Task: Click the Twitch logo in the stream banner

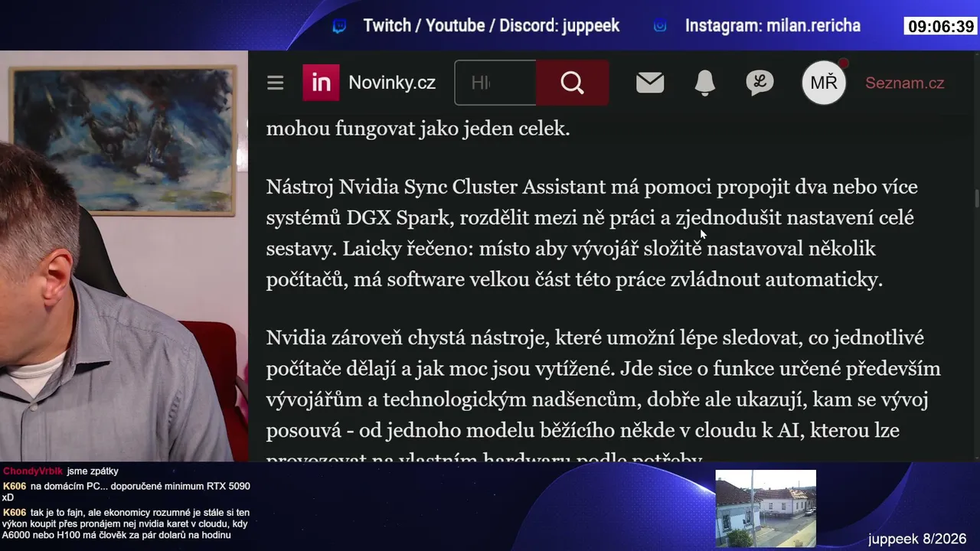Action: pos(339,26)
